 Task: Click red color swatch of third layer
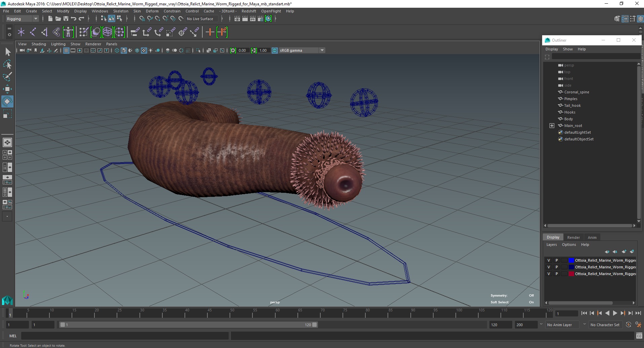tap(571, 274)
